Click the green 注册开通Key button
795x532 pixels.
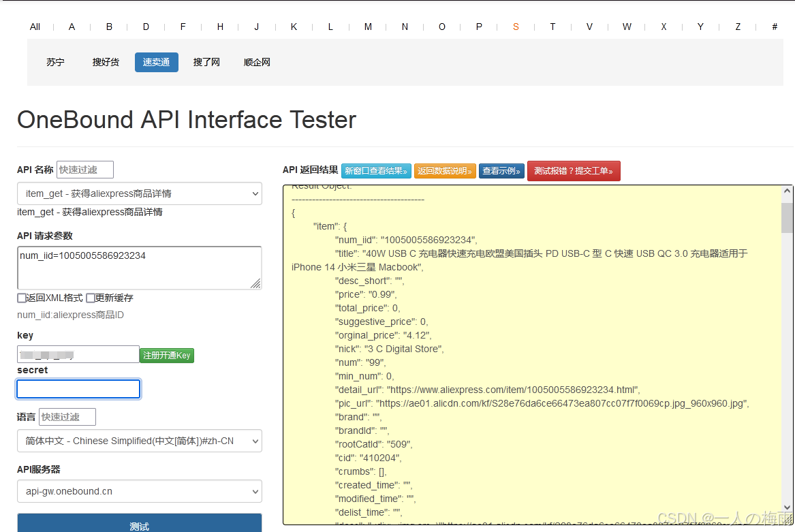click(x=167, y=356)
